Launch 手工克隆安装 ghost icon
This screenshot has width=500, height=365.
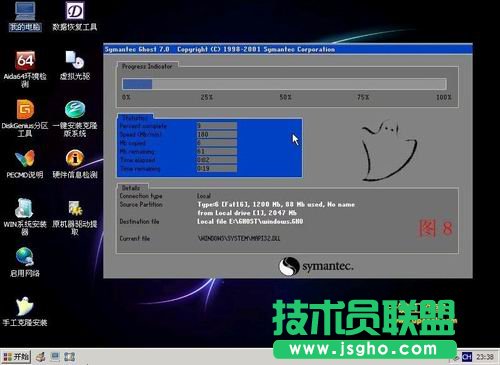coord(25,312)
